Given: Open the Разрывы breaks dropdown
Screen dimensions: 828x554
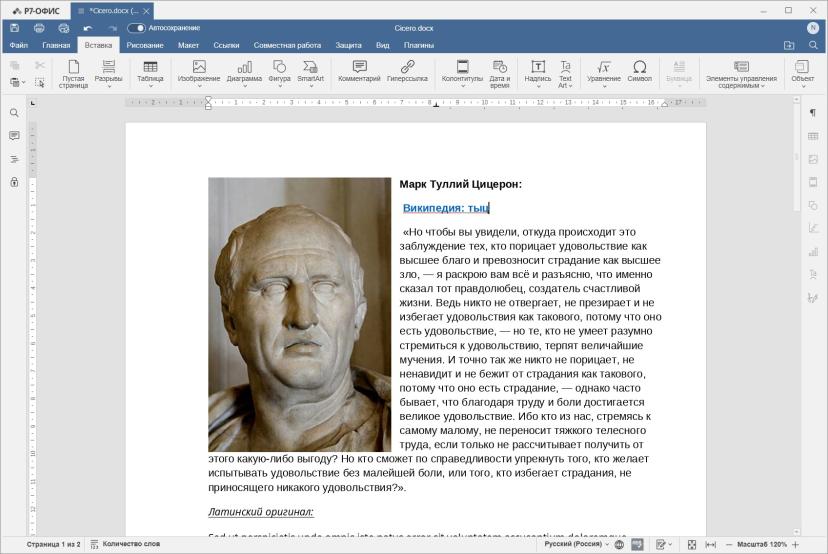Looking at the screenshot, I should tap(108, 73).
